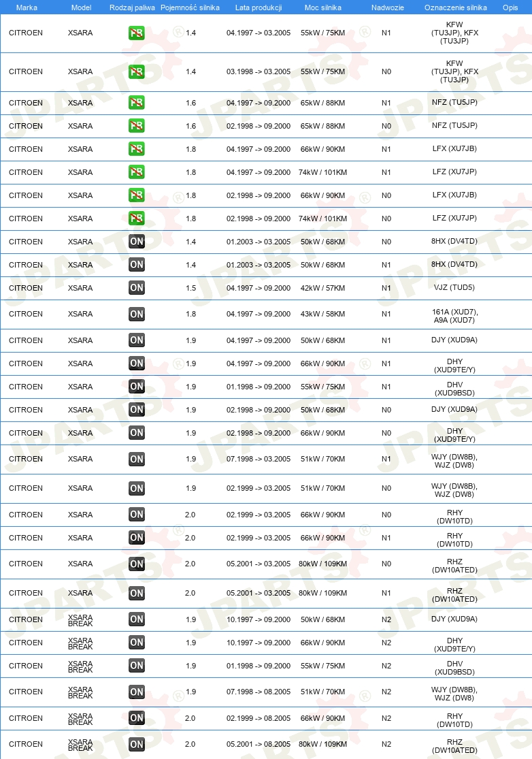Click '8HX (DV4TD)' in the N0 row

(454, 241)
